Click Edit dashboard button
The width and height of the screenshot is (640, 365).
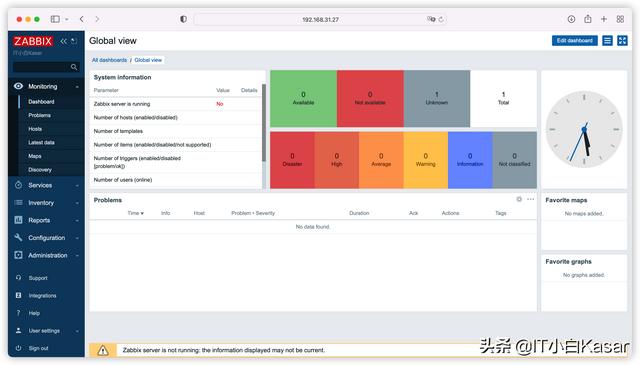tap(575, 40)
